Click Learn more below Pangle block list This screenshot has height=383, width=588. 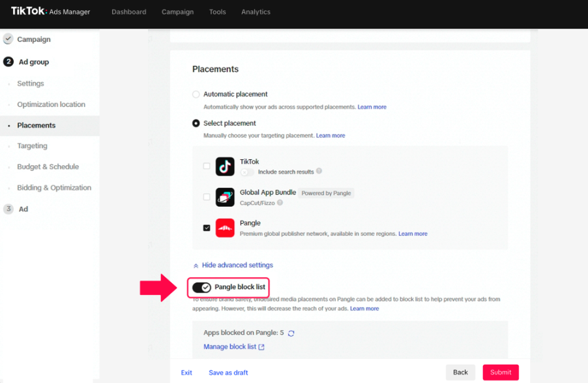[x=364, y=308]
